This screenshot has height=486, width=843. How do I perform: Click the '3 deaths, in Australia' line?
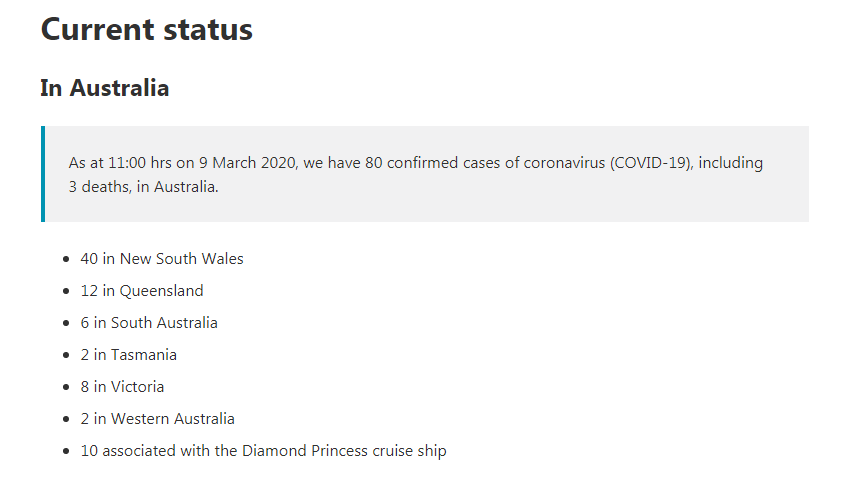pyautogui.click(x=143, y=187)
